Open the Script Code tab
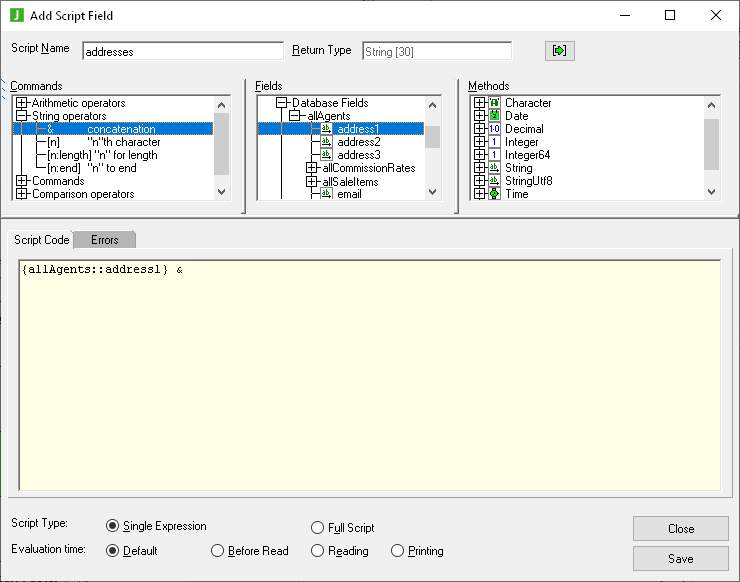Viewport: 740px width, 582px height. coord(41,240)
